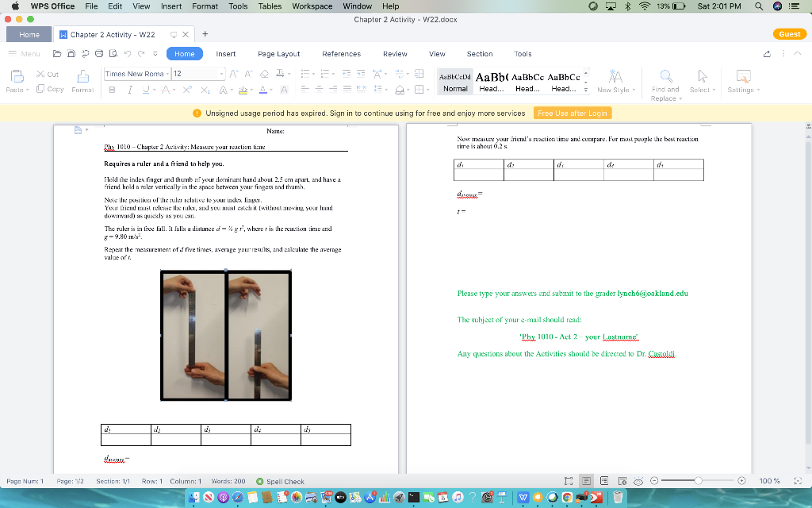Toggle Strikethrough formatting
The width and height of the screenshot is (812, 508).
click(x=165, y=90)
